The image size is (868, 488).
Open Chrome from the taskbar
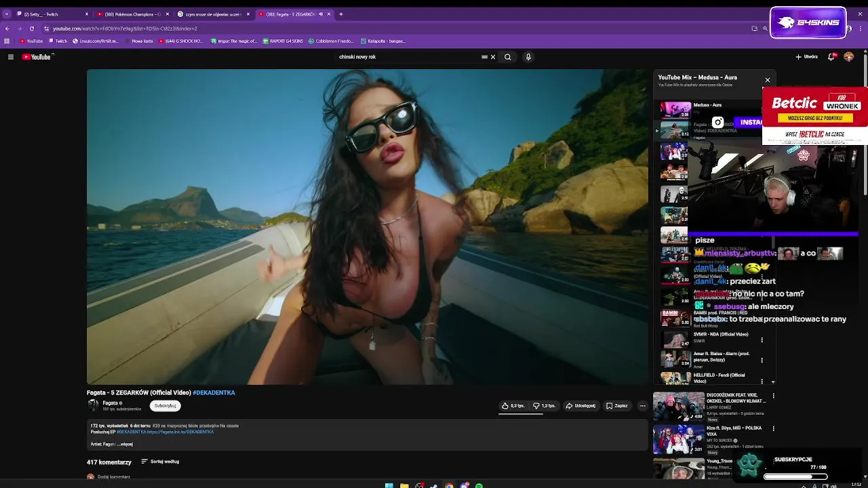click(449, 485)
